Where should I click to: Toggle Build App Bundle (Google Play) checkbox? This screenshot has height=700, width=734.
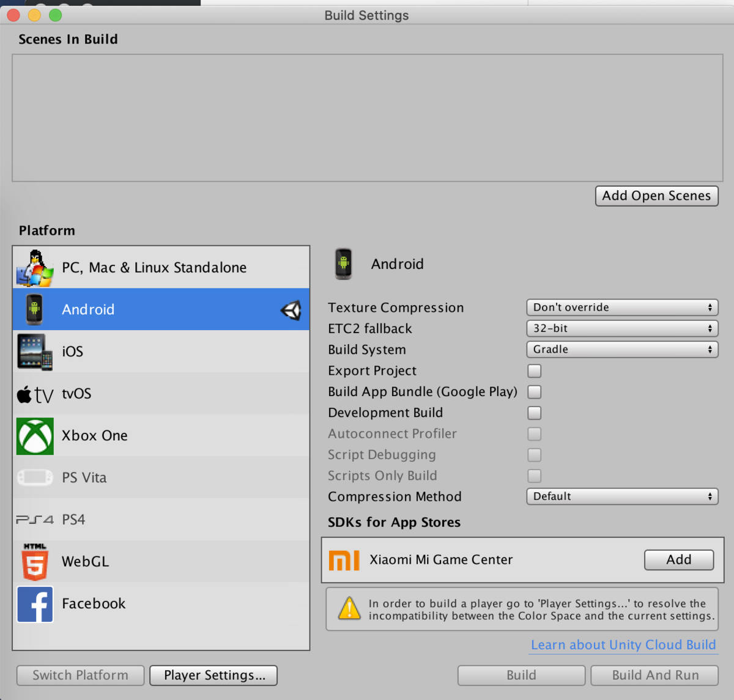pos(535,392)
